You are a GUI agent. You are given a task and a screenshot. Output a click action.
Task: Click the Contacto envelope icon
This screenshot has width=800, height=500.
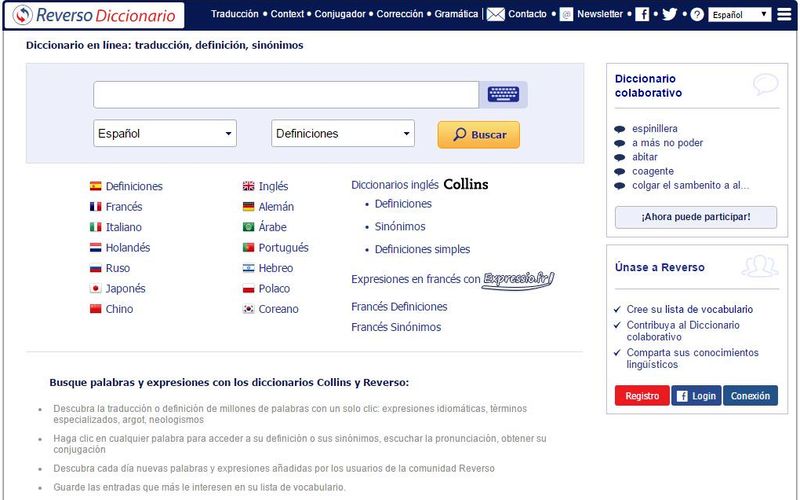pos(495,15)
